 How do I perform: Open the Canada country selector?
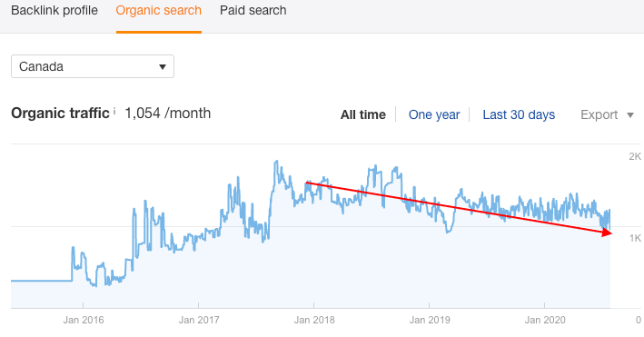(93, 66)
